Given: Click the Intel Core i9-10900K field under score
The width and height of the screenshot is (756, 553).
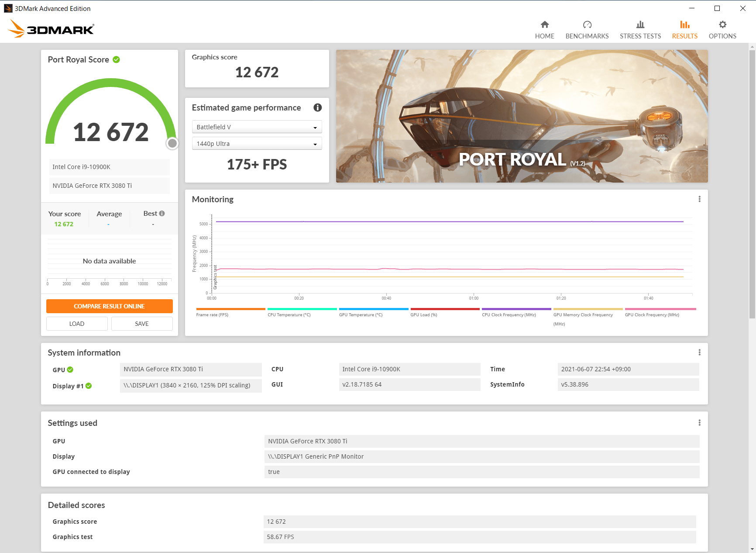Looking at the screenshot, I should click(109, 167).
